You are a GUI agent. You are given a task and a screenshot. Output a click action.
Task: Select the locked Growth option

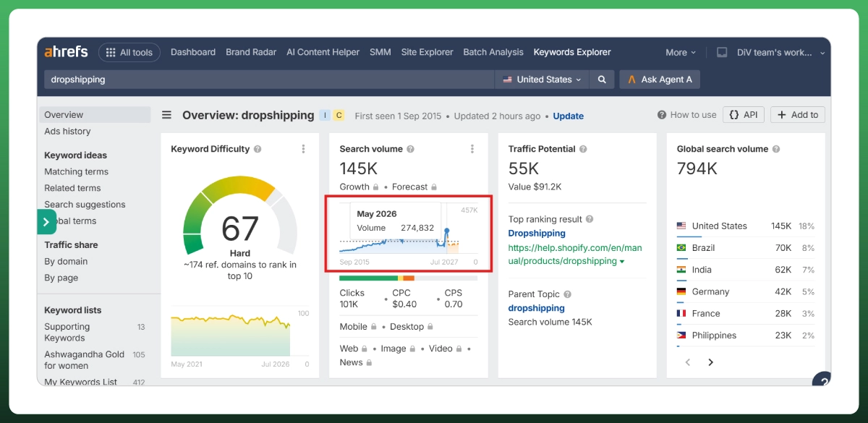tap(359, 187)
